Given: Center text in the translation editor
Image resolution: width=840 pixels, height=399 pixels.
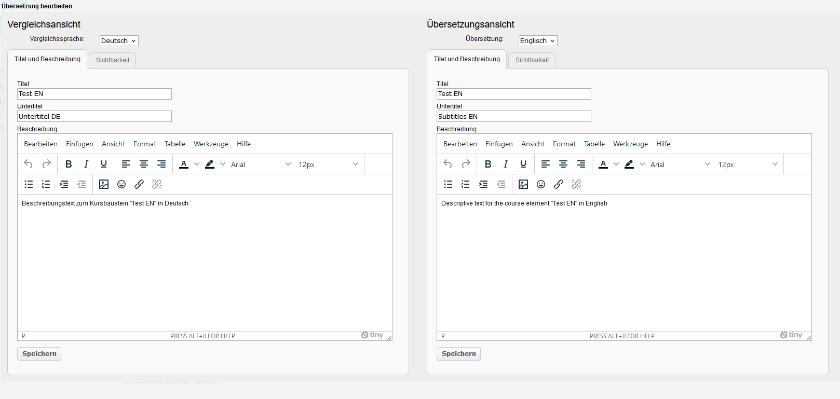Looking at the screenshot, I should tap(563, 164).
